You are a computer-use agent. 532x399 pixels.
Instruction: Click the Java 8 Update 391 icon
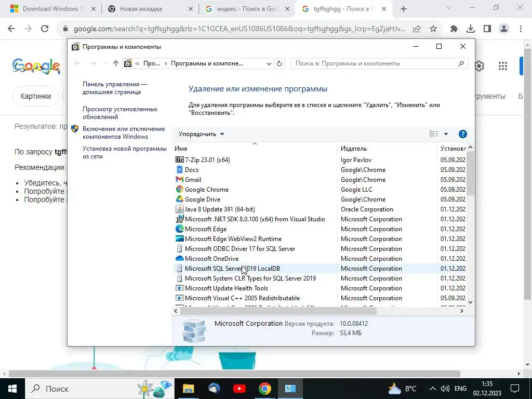179,209
